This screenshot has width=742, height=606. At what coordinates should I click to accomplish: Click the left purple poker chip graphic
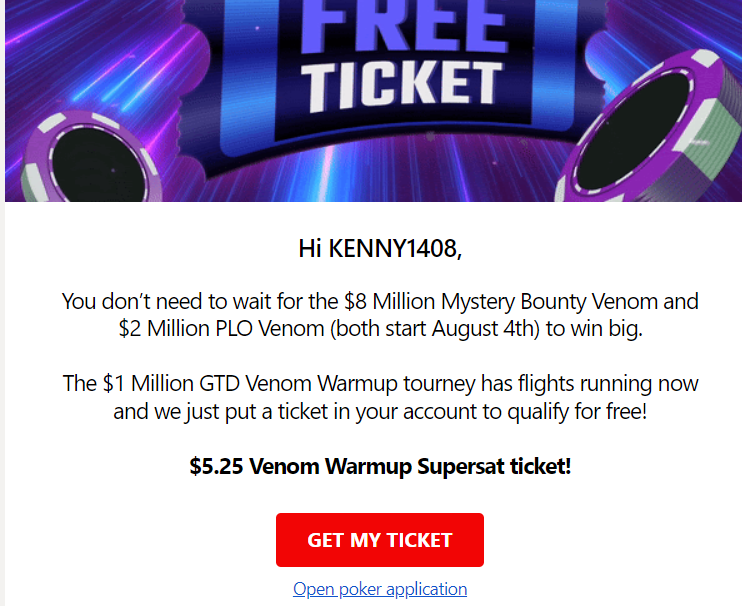coord(92,158)
